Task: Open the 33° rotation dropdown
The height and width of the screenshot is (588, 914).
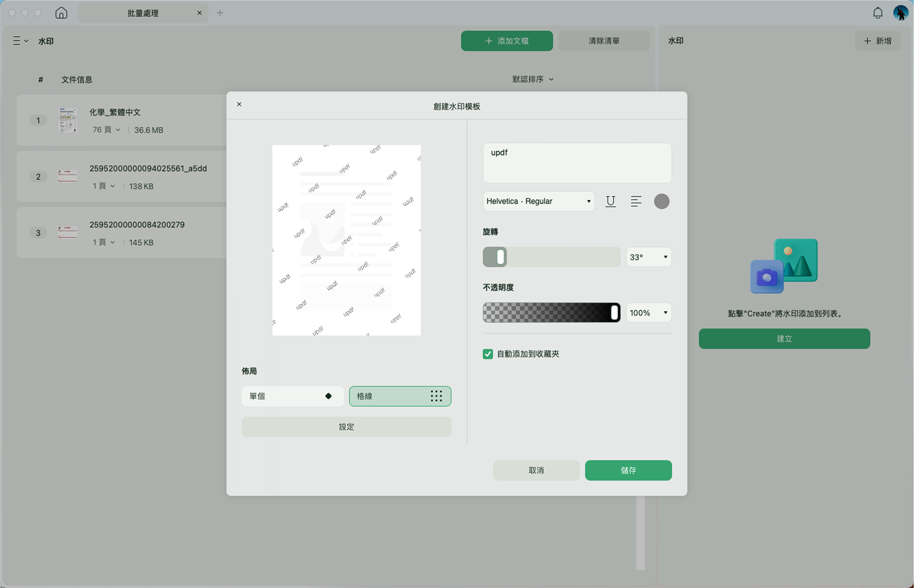Action: coord(648,257)
